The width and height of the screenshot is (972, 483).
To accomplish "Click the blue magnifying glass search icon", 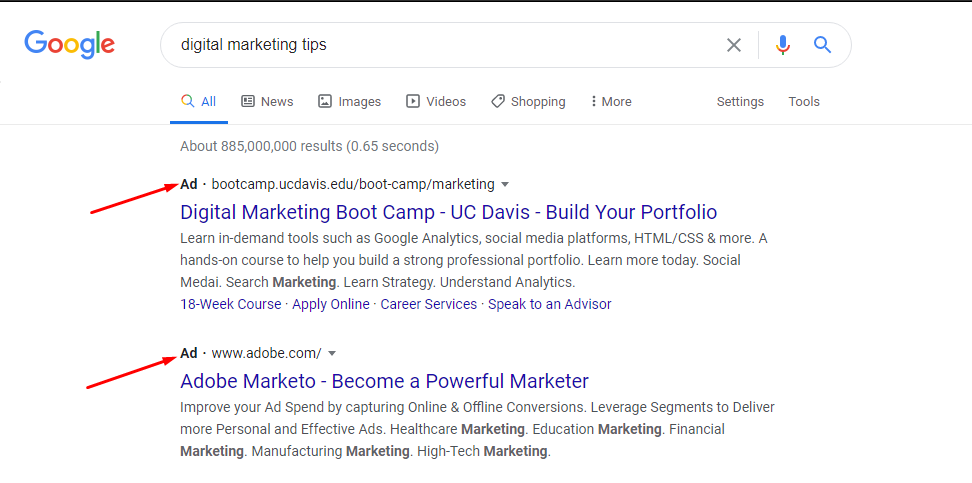I will pyautogui.click(x=823, y=45).
